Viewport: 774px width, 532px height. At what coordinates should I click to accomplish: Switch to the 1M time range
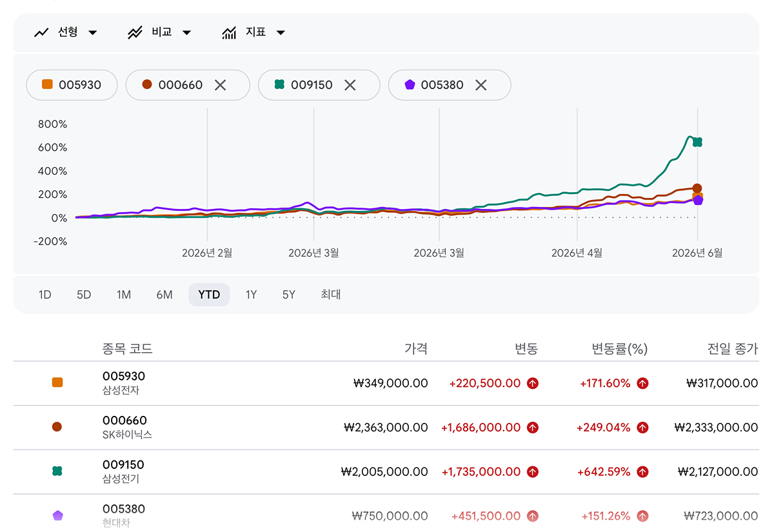124,295
